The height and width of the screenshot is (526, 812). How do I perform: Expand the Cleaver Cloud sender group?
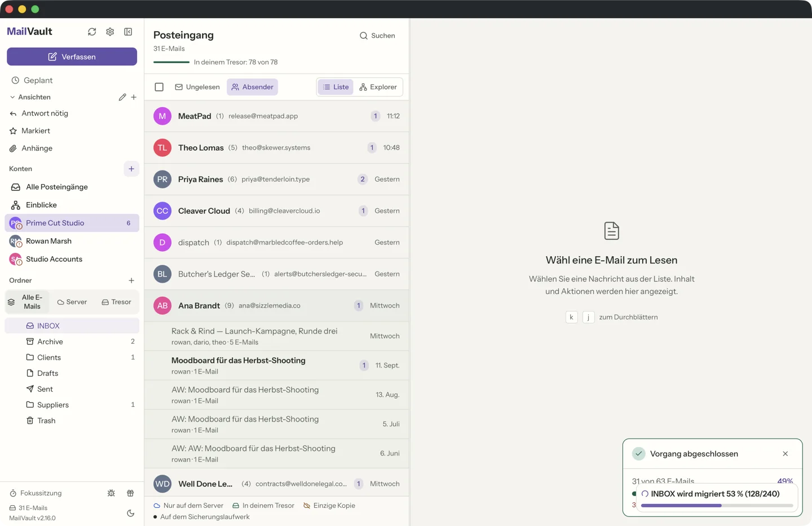point(276,211)
